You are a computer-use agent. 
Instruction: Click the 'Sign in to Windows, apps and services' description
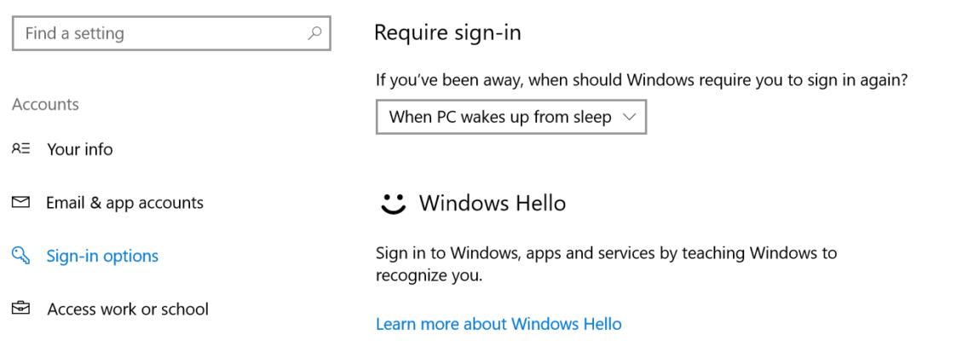point(606,253)
